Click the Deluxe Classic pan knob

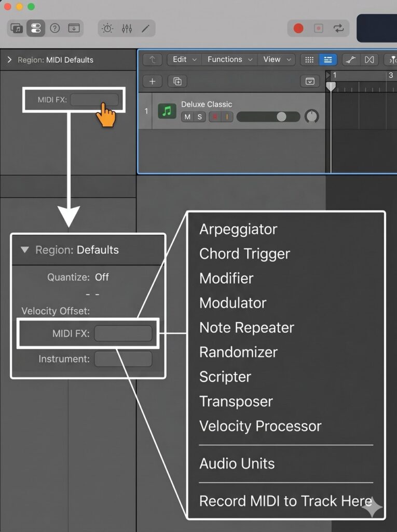coord(311,116)
